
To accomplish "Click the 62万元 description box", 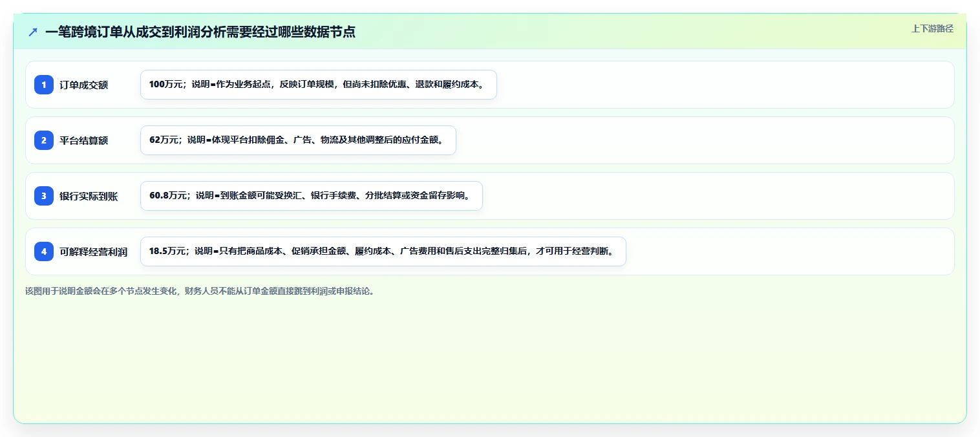I will pos(298,140).
